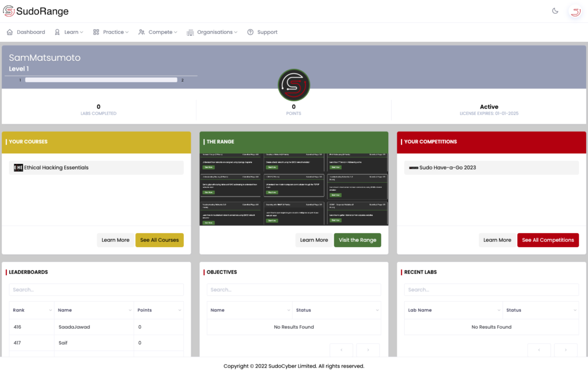
Task: Click the Your Competitions header
Action: [492, 142]
